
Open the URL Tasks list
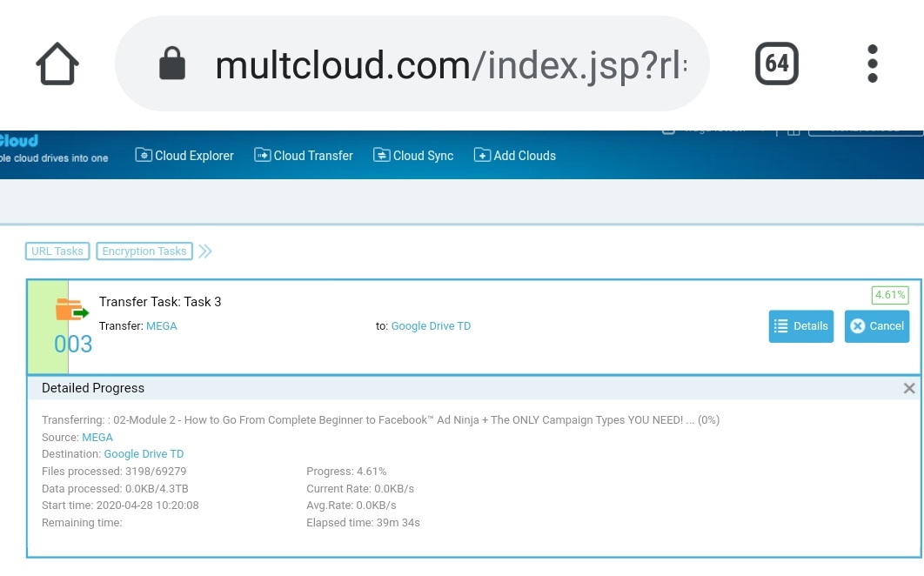point(57,251)
